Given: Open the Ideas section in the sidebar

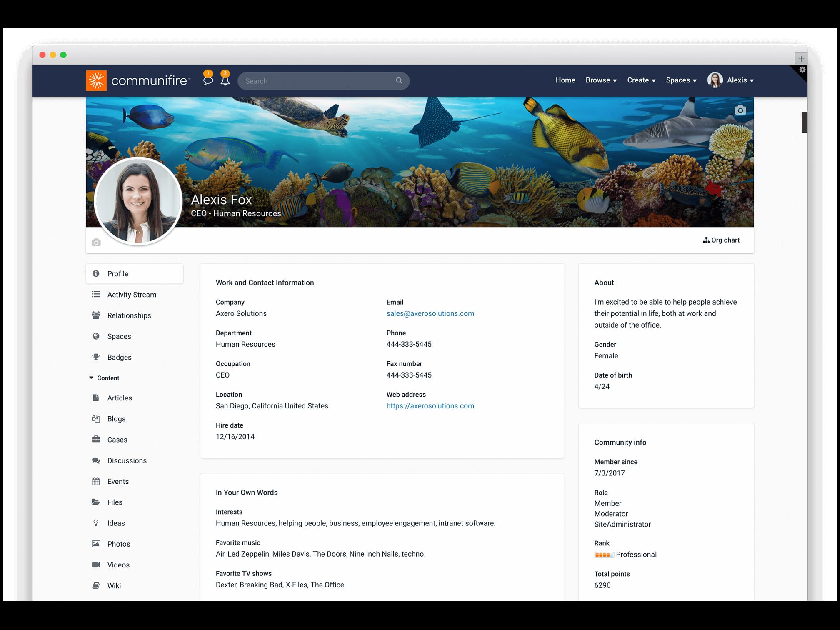Looking at the screenshot, I should [x=115, y=523].
